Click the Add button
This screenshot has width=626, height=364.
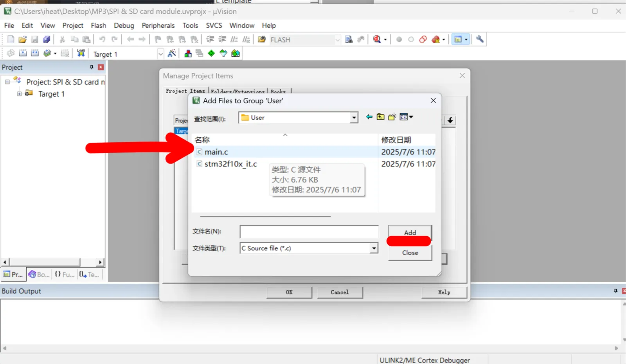[x=410, y=233]
